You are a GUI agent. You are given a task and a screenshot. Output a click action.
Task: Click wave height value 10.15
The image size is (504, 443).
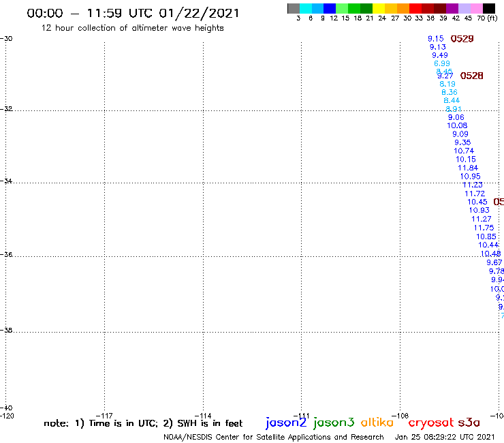point(466,159)
